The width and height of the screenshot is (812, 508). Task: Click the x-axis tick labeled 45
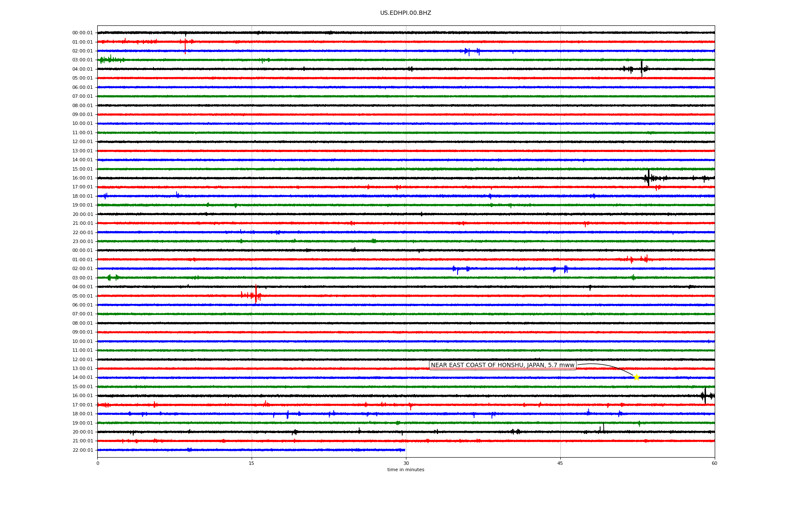560,463
